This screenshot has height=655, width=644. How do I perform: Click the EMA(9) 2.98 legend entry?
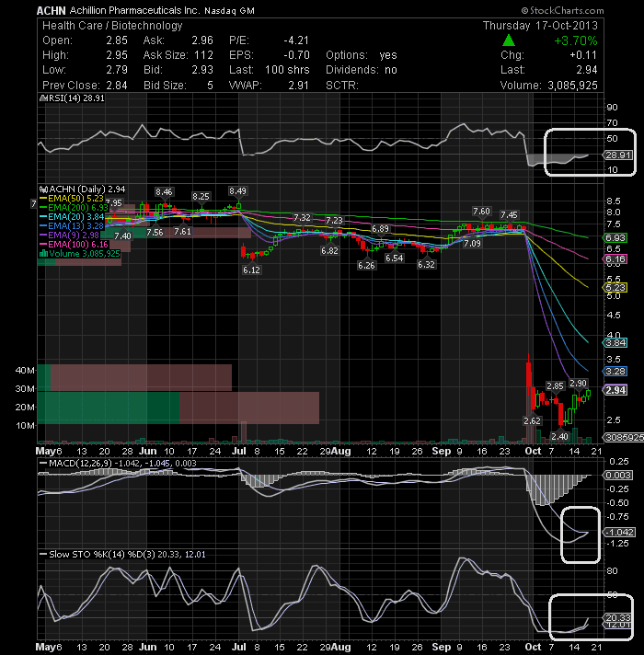69,236
